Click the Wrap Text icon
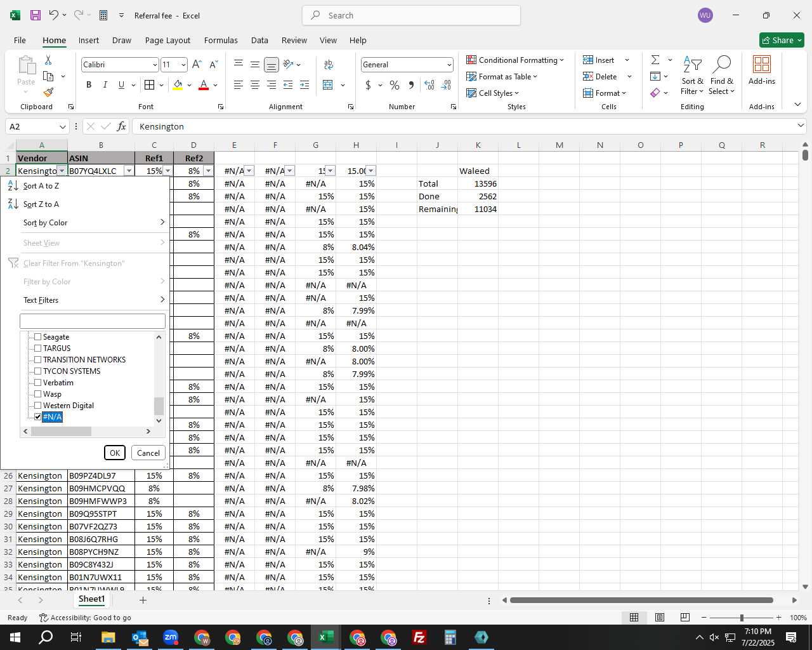 329,65
